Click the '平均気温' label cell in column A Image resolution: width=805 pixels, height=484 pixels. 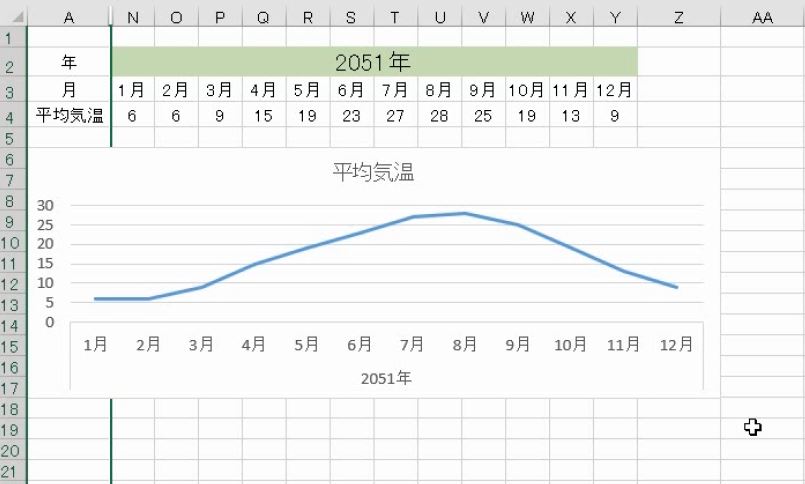(69, 115)
